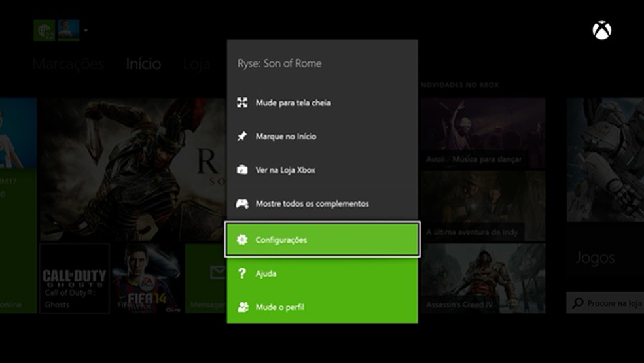The width and height of the screenshot is (644, 363).
Task: Choose Mude o perfil
Action: tap(323, 307)
